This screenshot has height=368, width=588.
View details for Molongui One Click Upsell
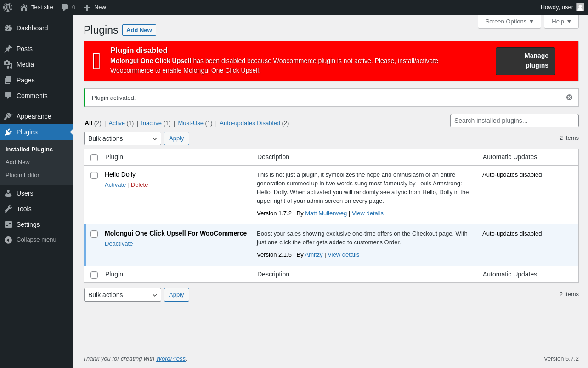click(344, 255)
